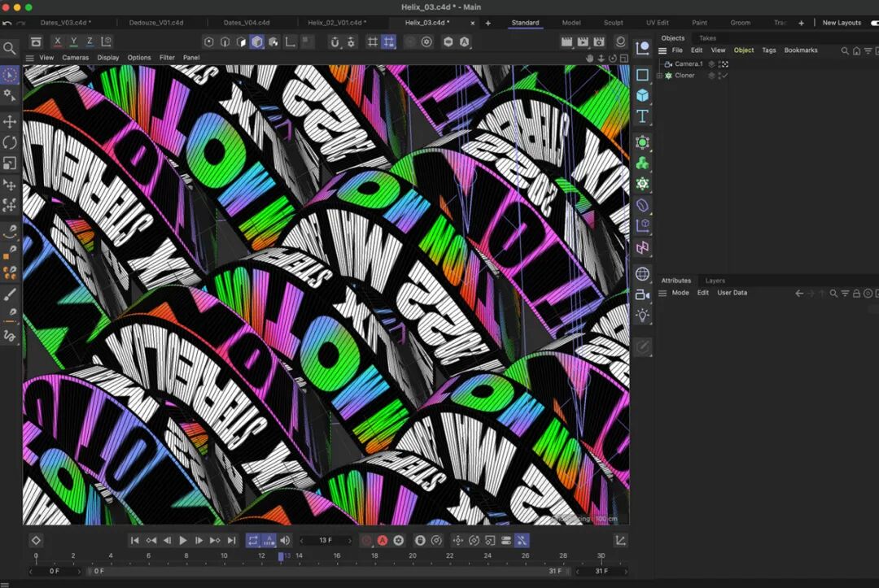Open the MoGraph cloner palette icon
The height and width of the screenshot is (588, 879).
pyautogui.click(x=642, y=163)
